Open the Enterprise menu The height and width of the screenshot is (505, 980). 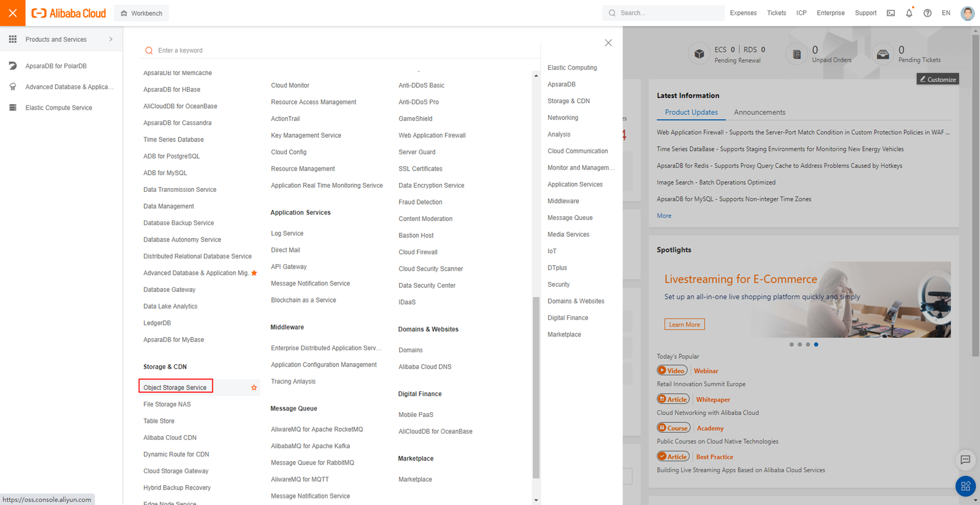pyautogui.click(x=830, y=13)
